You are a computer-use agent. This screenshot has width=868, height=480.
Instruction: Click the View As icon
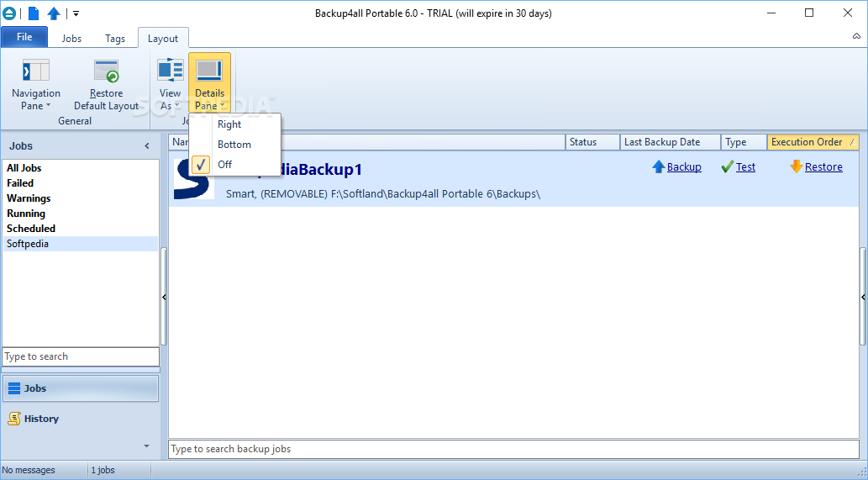click(170, 71)
